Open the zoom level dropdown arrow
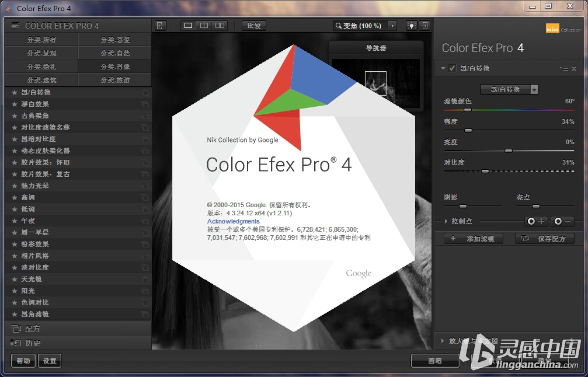588x377 pixels. 392,26
